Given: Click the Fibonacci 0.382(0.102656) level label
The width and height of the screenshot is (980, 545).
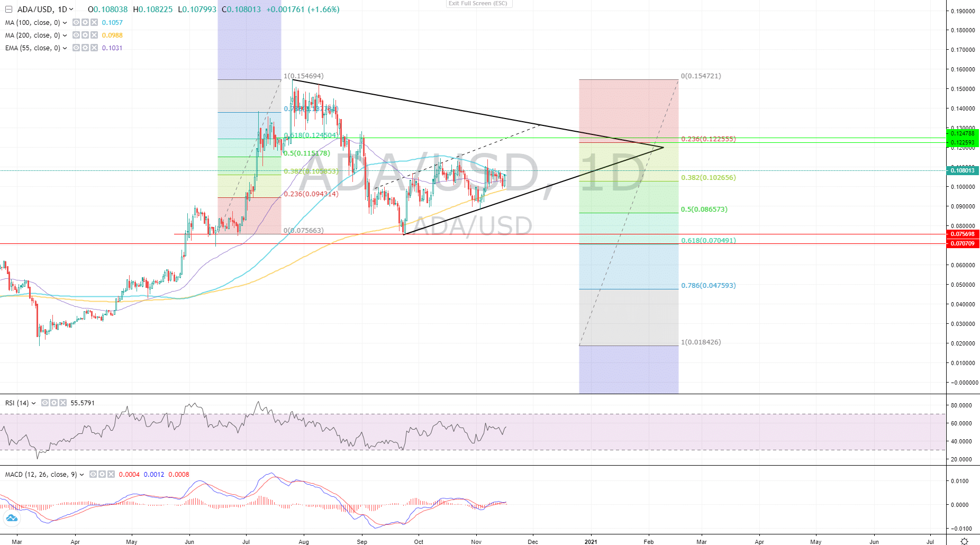Looking at the screenshot, I should point(709,178).
